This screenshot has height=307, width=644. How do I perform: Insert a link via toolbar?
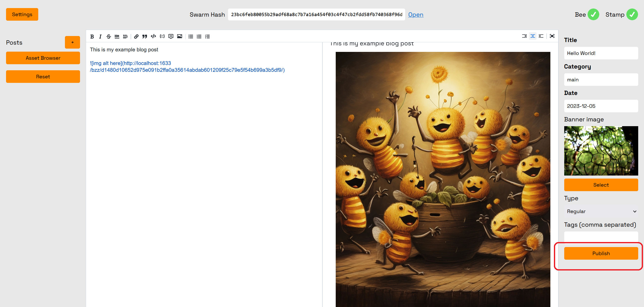point(136,37)
